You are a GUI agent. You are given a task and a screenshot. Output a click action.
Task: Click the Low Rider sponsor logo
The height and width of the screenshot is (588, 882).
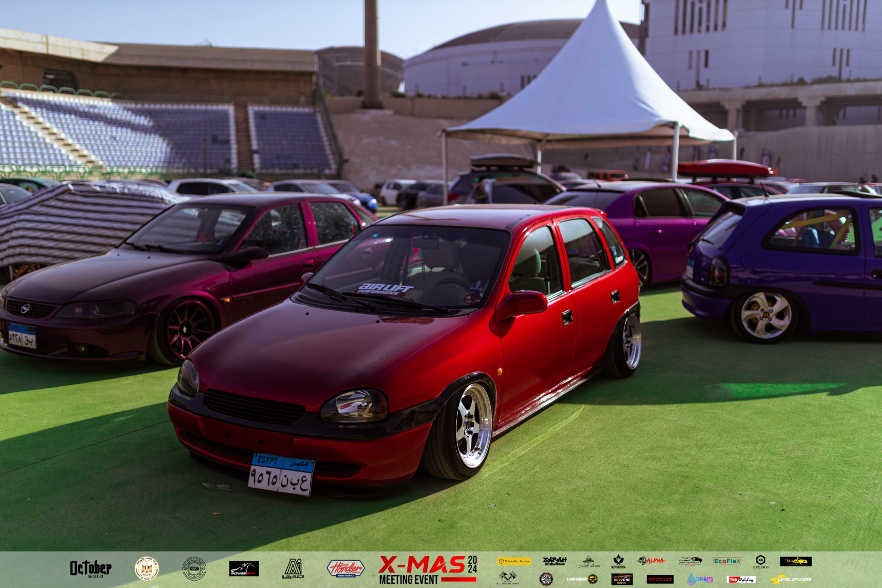pos(582,579)
